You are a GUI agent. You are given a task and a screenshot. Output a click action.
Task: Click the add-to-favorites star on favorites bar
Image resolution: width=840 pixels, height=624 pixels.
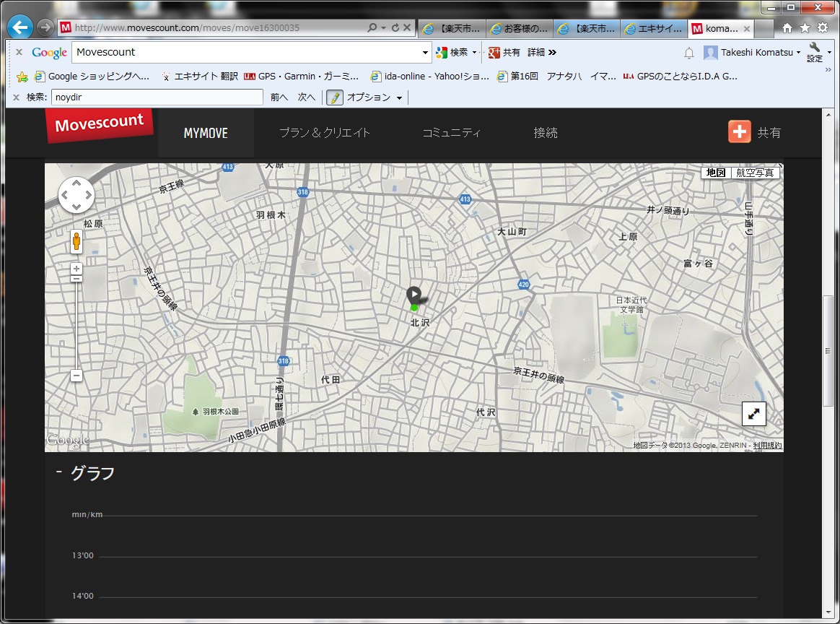[22, 77]
